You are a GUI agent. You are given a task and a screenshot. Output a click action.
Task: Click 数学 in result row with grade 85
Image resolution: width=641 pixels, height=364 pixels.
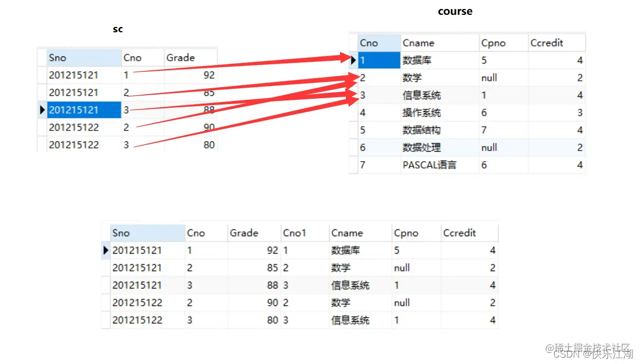(x=341, y=267)
